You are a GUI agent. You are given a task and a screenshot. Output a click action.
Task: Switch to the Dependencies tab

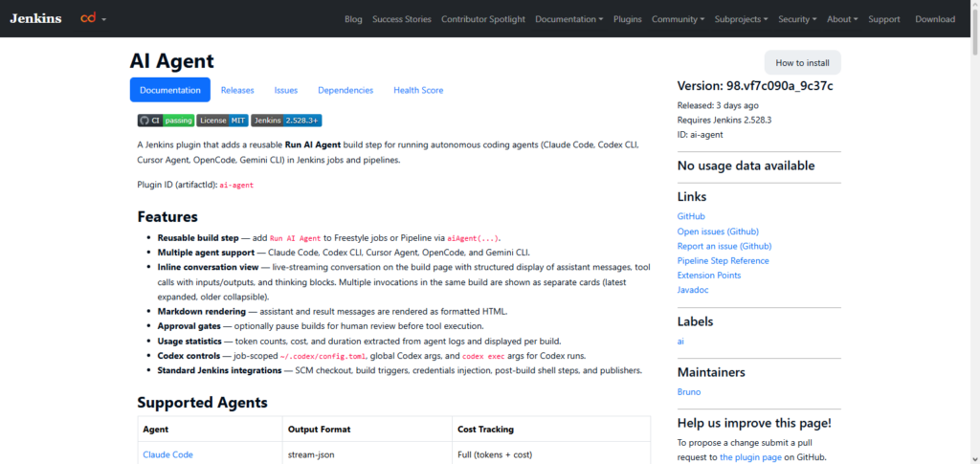point(345,90)
